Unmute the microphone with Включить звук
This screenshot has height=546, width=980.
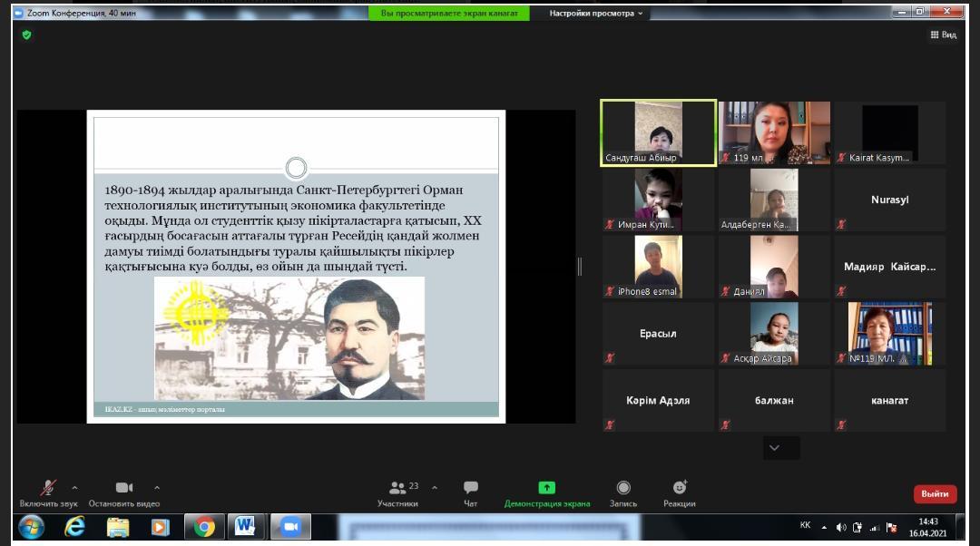[x=48, y=488]
